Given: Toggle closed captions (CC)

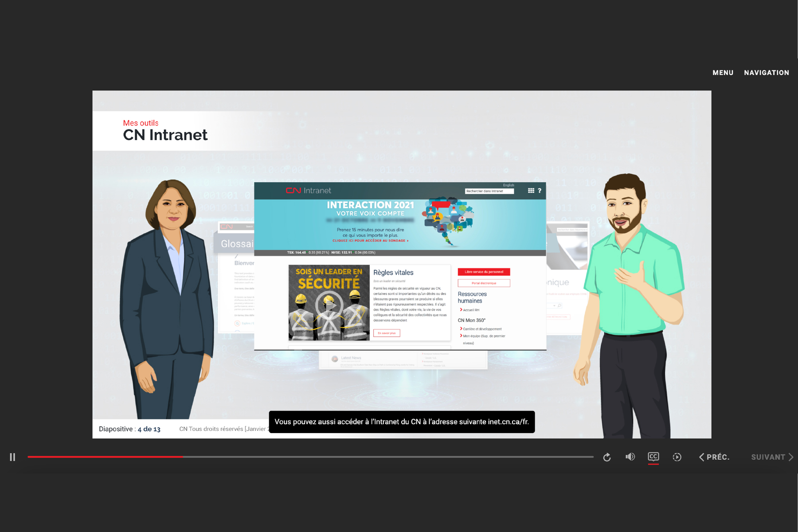Looking at the screenshot, I should click(x=653, y=457).
